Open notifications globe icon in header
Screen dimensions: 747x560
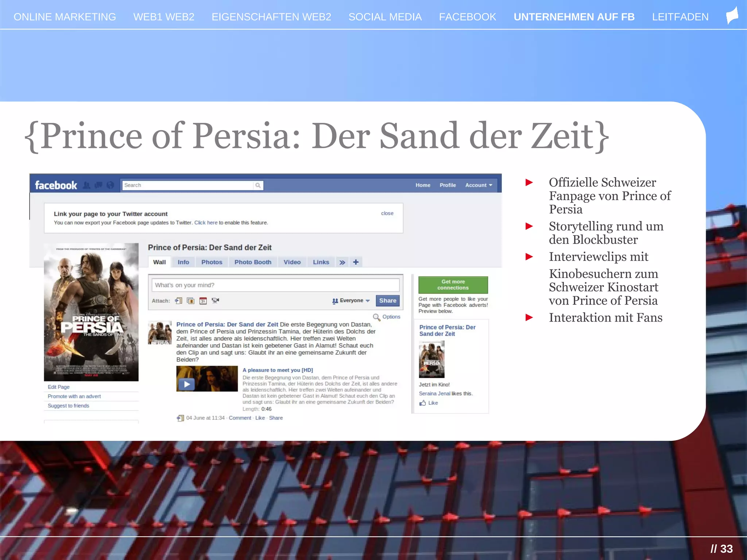(x=110, y=185)
